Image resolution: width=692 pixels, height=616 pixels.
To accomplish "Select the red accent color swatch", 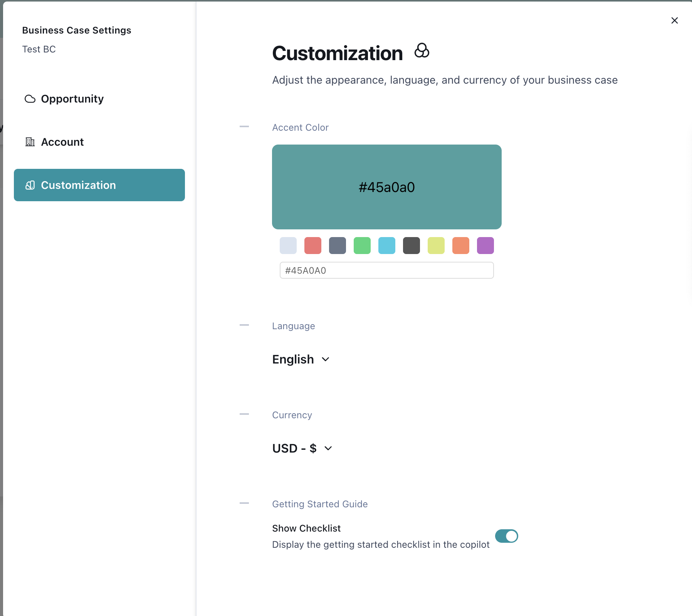I will tap(313, 246).
